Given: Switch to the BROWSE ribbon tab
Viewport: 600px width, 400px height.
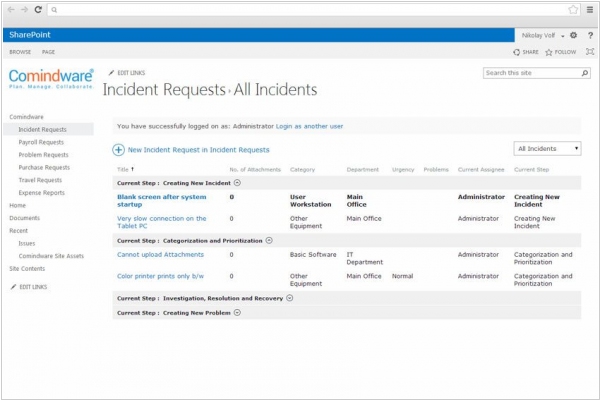Looking at the screenshot, I should [x=20, y=51].
